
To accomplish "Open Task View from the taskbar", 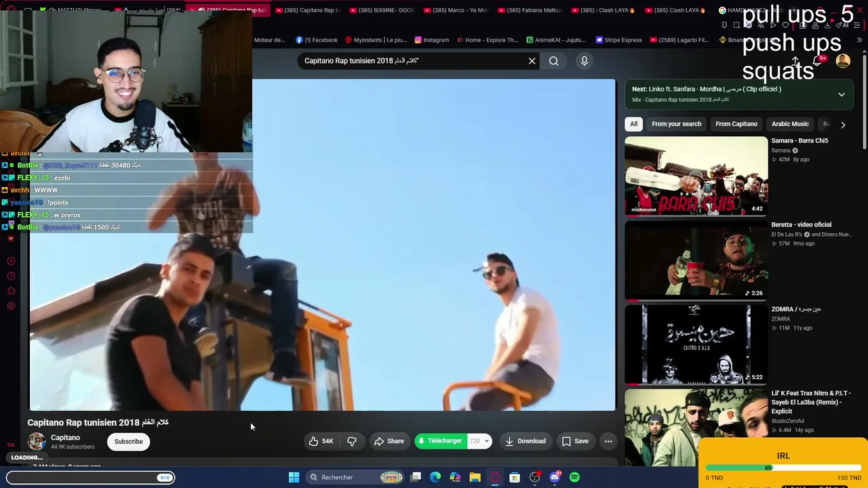I will [416, 477].
